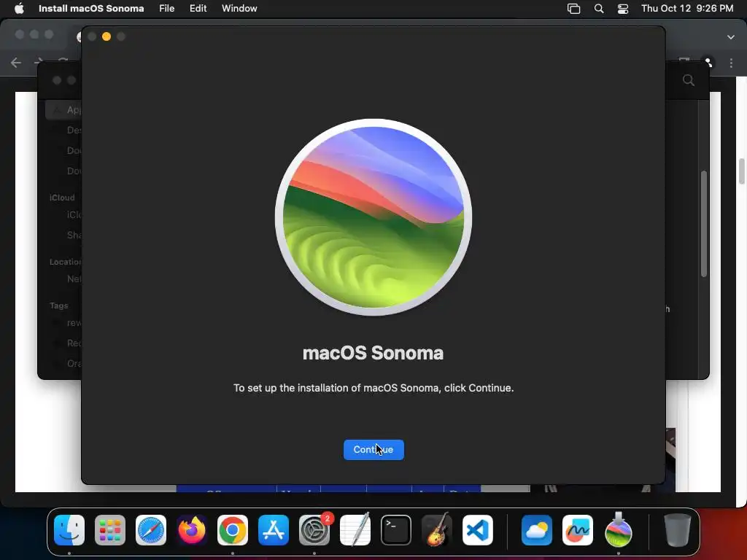Screen dimensions: 747x560
Task: Click the Continue button in installer
Action: click(x=373, y=449)
